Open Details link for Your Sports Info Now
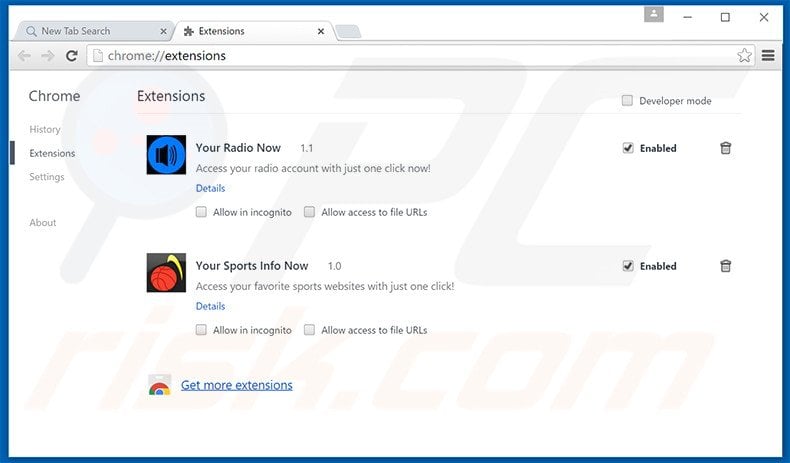The height and width of the screenshot is (463, 790). [x=211, y=306]
